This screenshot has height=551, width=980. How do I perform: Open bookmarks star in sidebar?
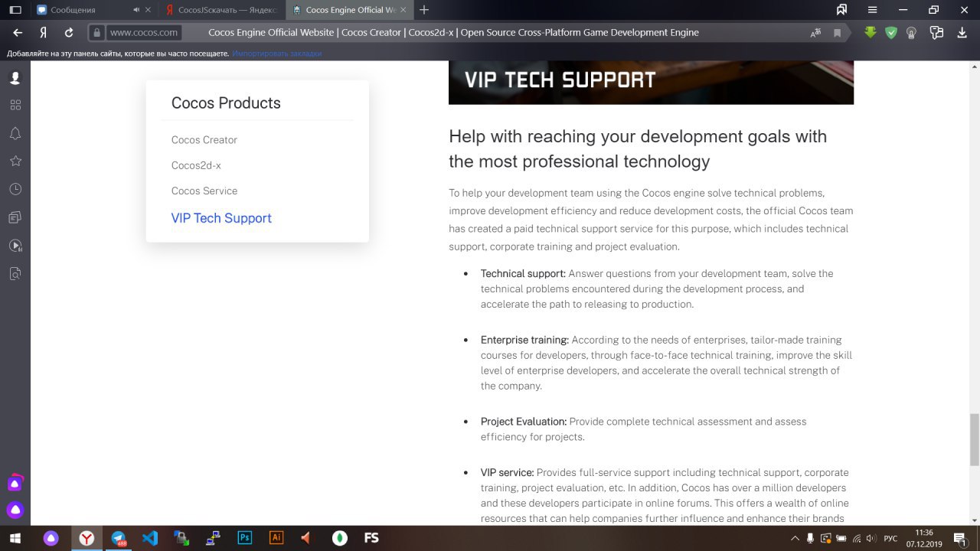[15, 161]
